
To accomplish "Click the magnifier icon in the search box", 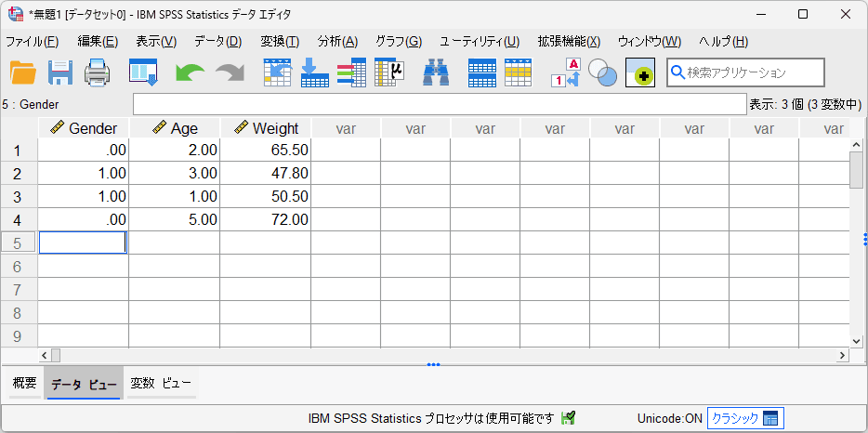I will click(677, 72).
